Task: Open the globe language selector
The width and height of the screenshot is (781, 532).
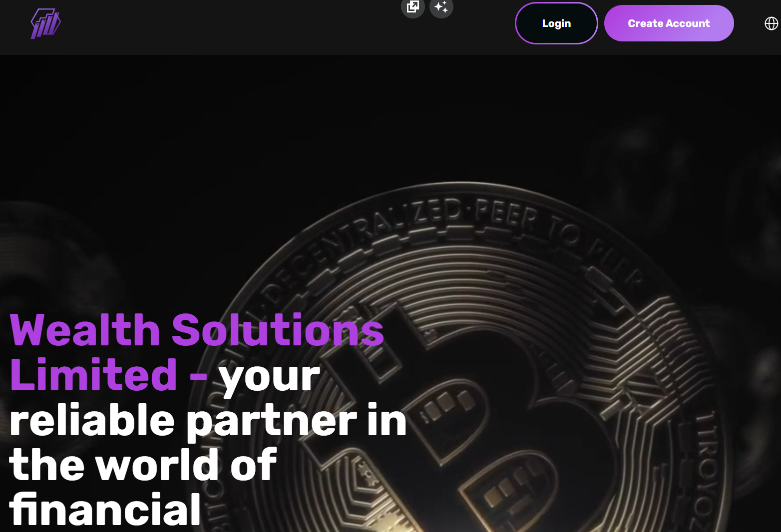Action: coord(772,23)
